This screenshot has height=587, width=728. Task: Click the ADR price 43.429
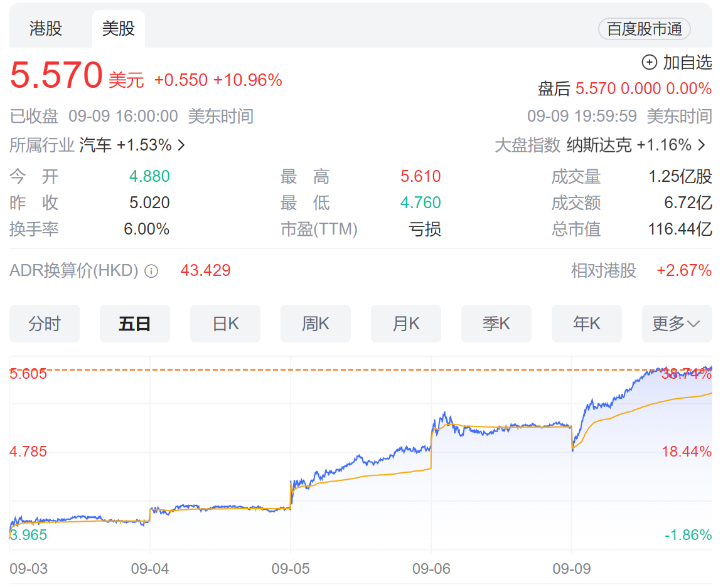[x=206, y=270]
